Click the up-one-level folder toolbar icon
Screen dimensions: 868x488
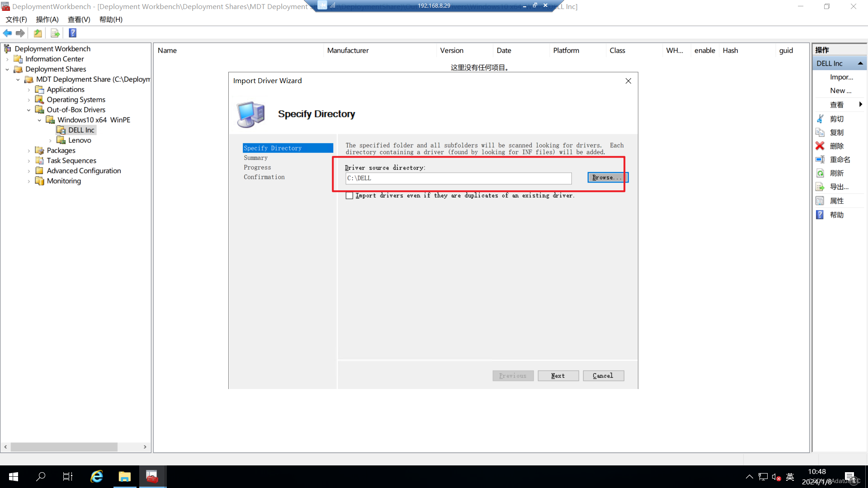[x=38, y=33]
